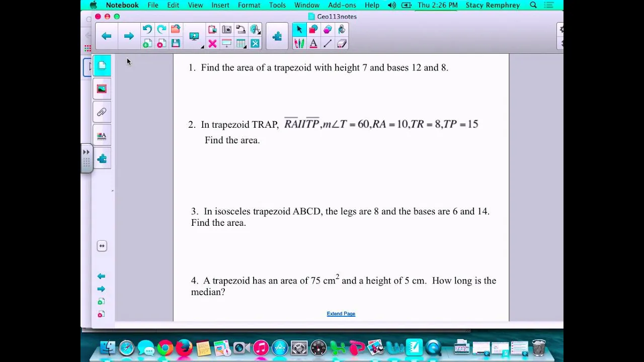Choose the Select arrow tool
Image resolution: width=644 pixels, height=362 pixels.
pos(299,30)
